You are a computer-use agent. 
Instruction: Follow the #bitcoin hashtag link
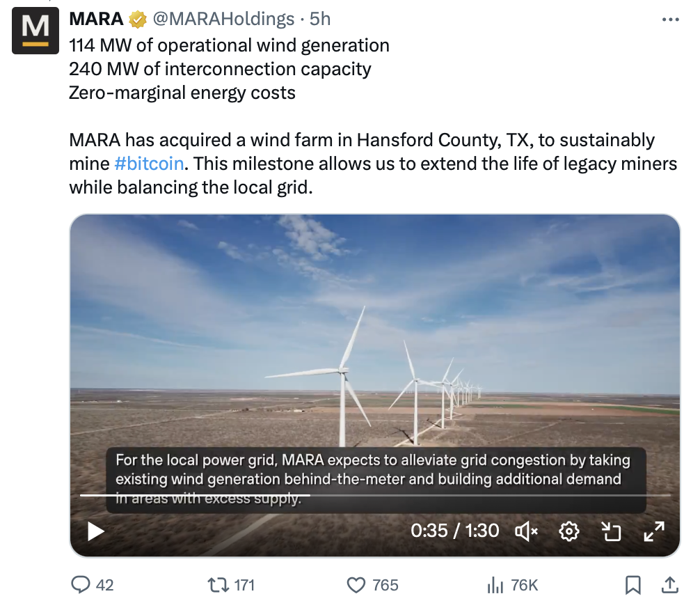pos(149,164)
